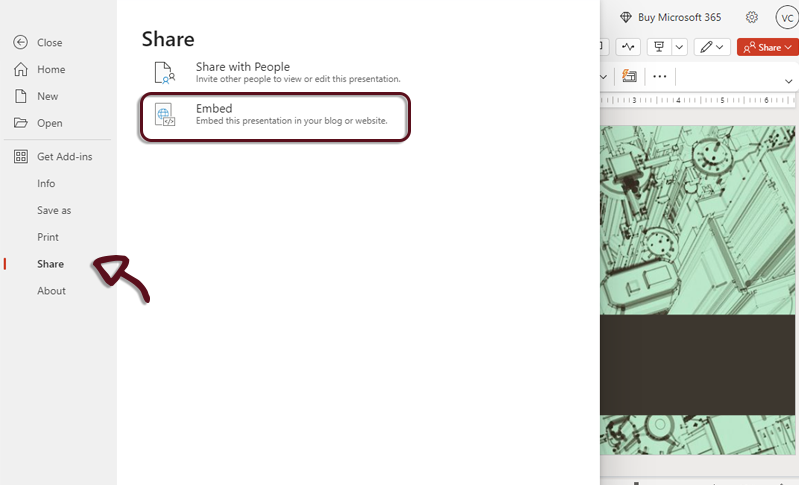This screenshot has height=485, width=800.
Task: Expand the slideshow options dropdown arrow
Action: click(680, 47)
